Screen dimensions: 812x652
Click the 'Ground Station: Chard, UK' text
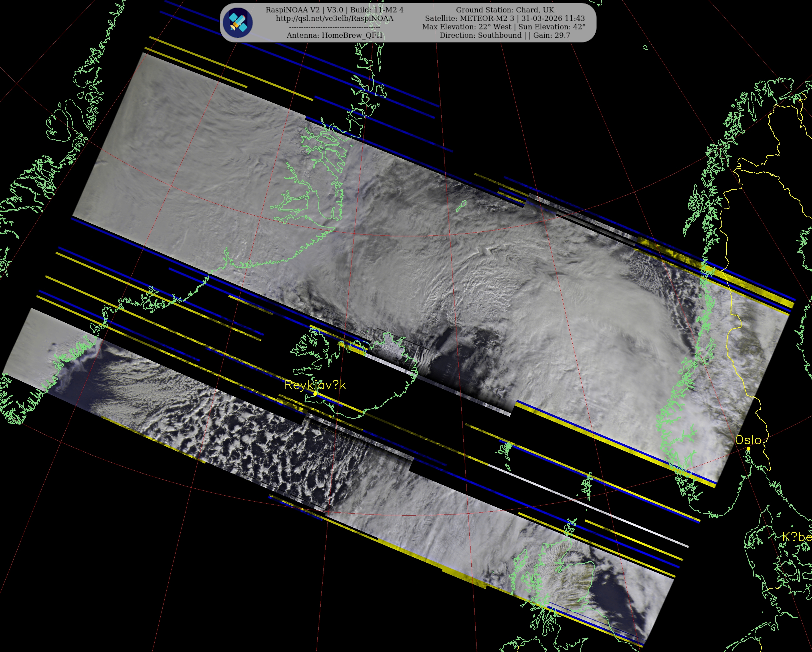pos(505,10)
